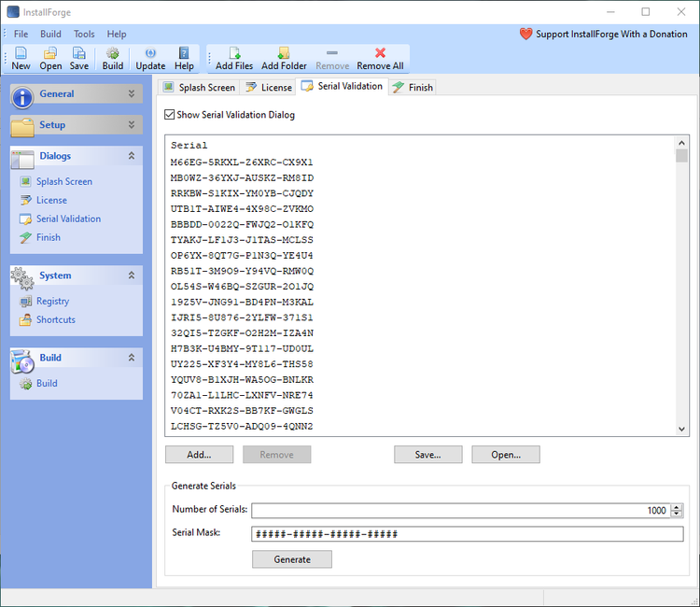Screen dimensions: 700x607
Task: Click the serial list scrollbar thumb
Action: point(681,156)
